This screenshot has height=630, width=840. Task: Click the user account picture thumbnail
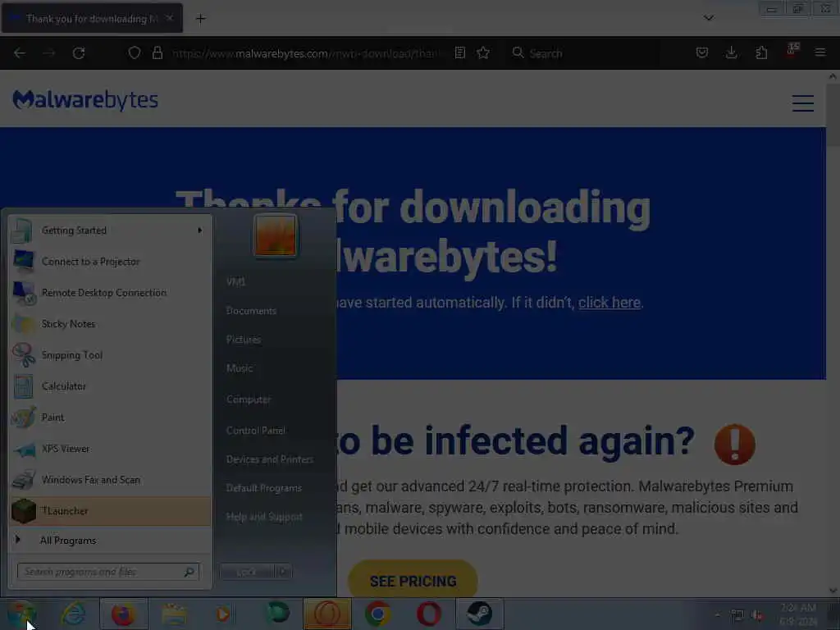point(276,235)
